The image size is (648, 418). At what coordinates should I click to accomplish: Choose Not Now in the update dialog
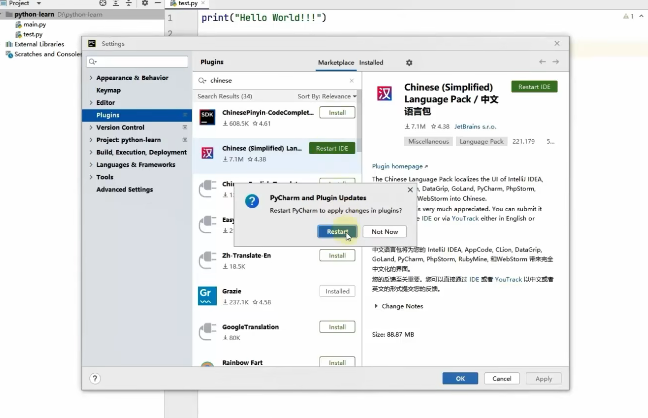point(384,232)
